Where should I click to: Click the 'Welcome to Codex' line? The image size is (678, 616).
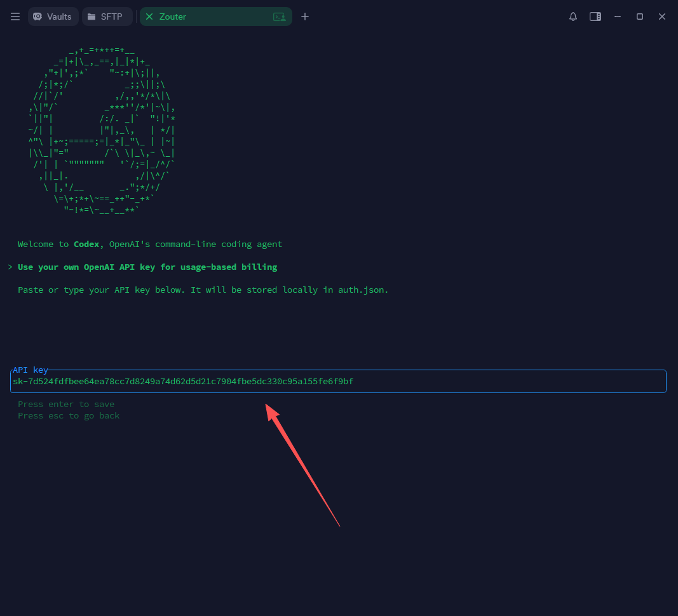(149, 244)
